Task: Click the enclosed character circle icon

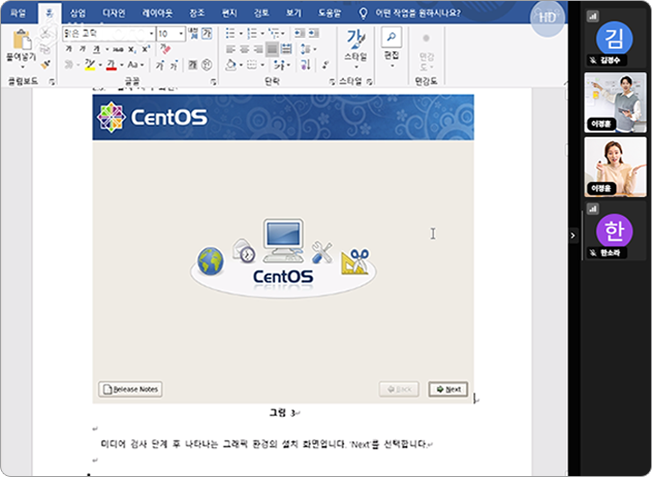Action: [207, 64]
